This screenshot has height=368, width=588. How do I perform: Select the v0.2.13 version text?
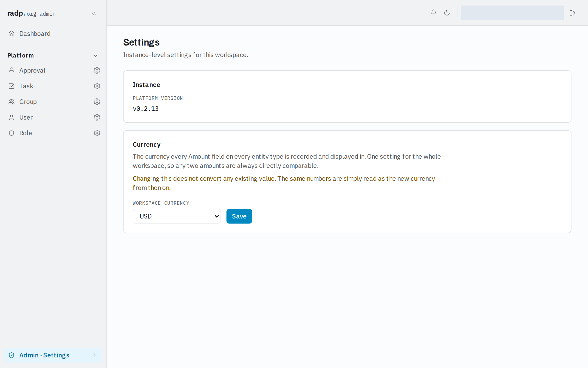146,109
